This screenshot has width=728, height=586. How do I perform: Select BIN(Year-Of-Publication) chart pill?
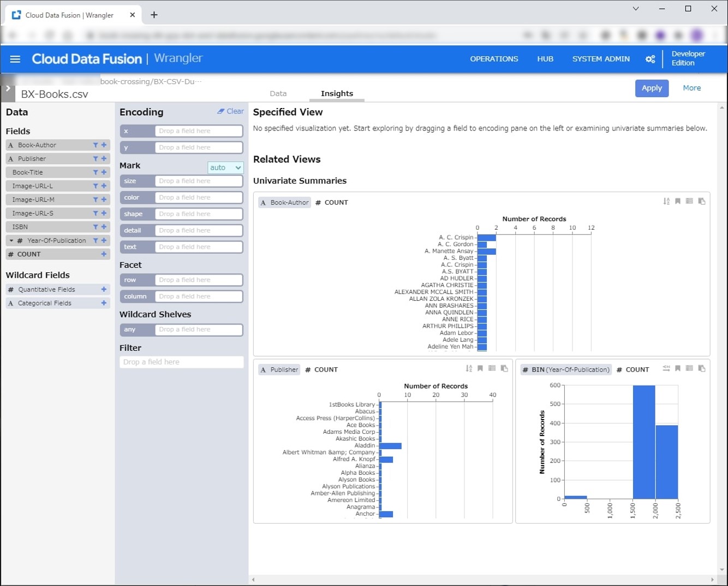pos(565,369)
